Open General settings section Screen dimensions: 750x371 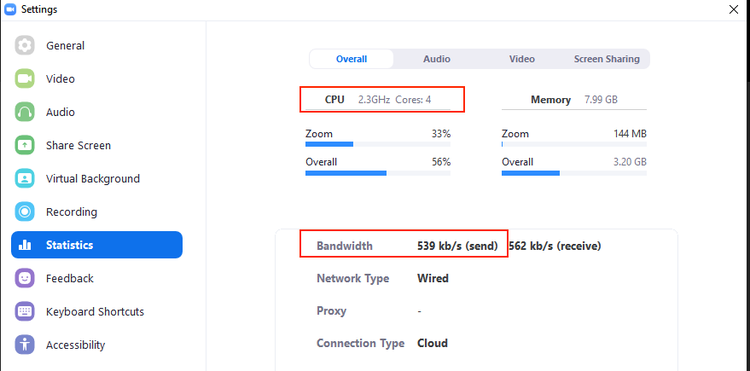pos(97,45)
